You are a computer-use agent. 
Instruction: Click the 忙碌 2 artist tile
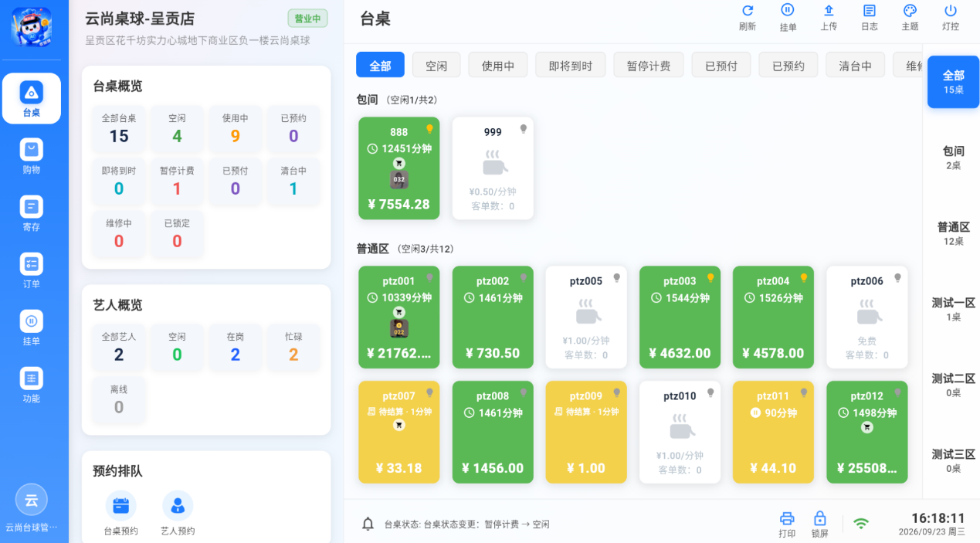pyautogui.click(x=293, y=347)
